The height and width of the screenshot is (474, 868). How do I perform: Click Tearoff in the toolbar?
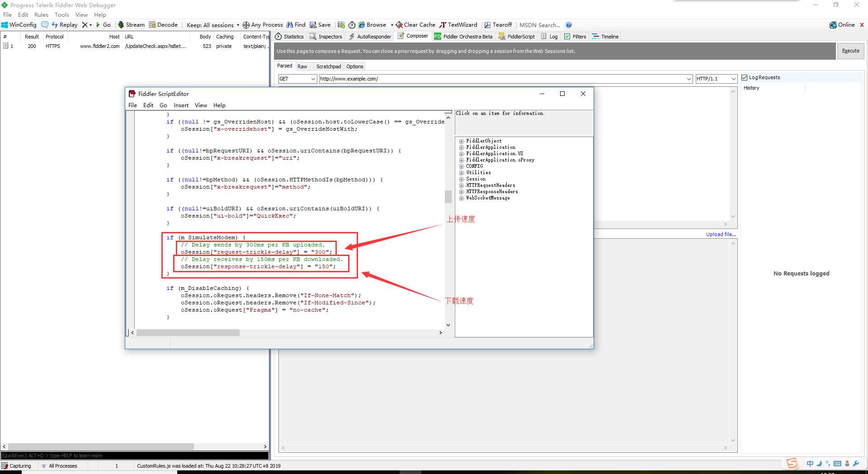[498, 25]
